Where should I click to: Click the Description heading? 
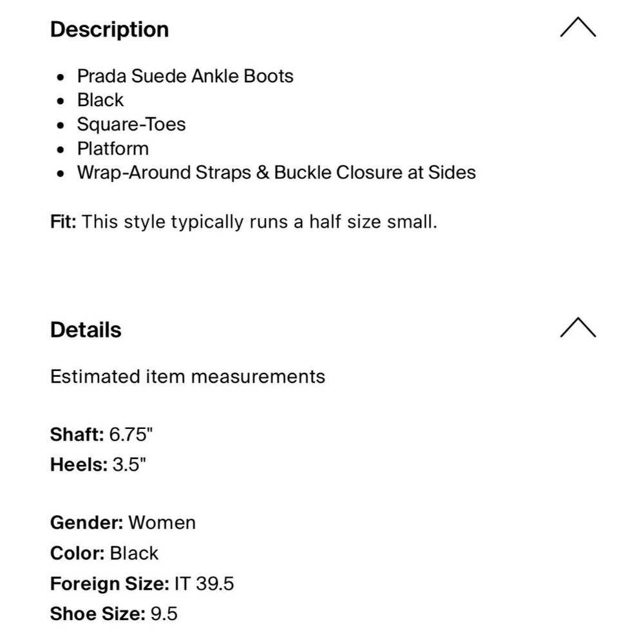point(109,30)
